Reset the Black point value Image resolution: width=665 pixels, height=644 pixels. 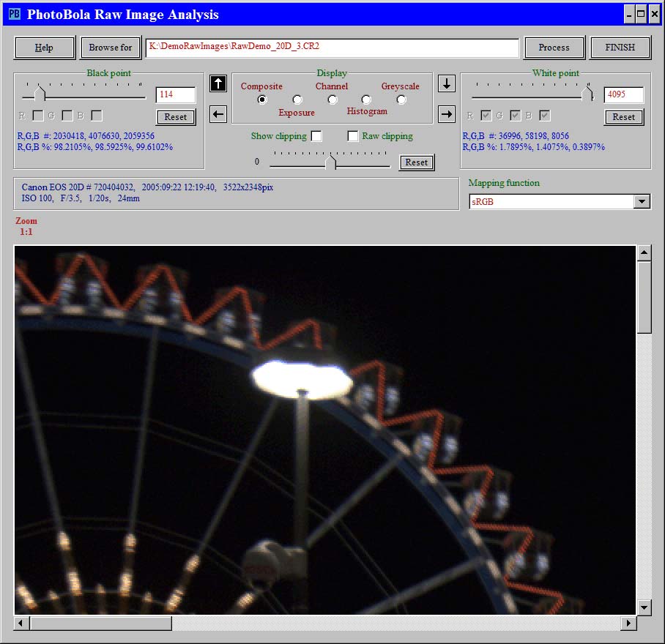176,117
